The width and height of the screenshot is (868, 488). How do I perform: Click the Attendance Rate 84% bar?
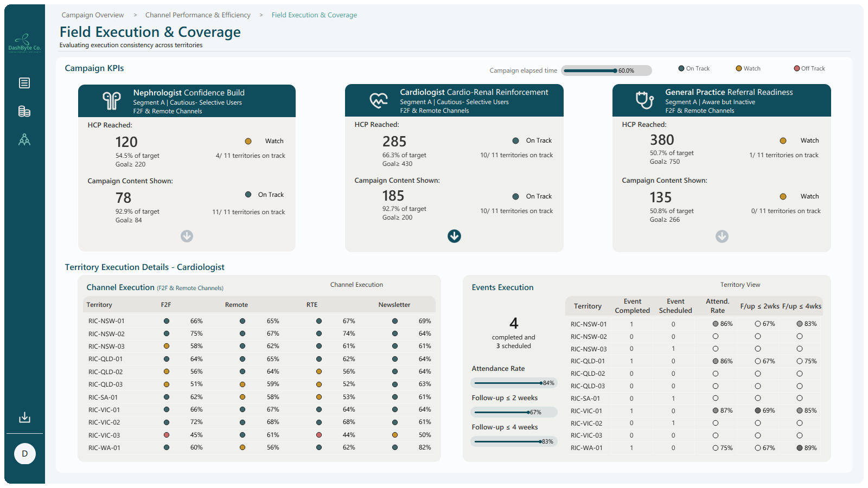tap(514, 383)
